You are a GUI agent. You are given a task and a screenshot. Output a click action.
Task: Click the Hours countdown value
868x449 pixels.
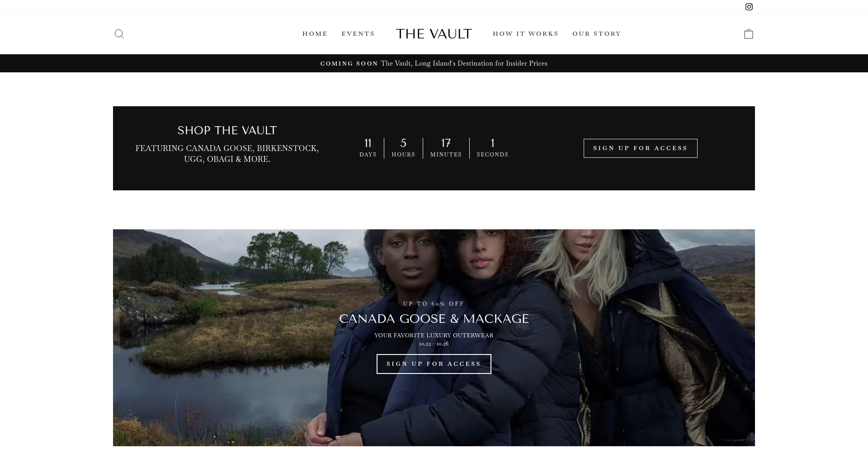point(403,143)
